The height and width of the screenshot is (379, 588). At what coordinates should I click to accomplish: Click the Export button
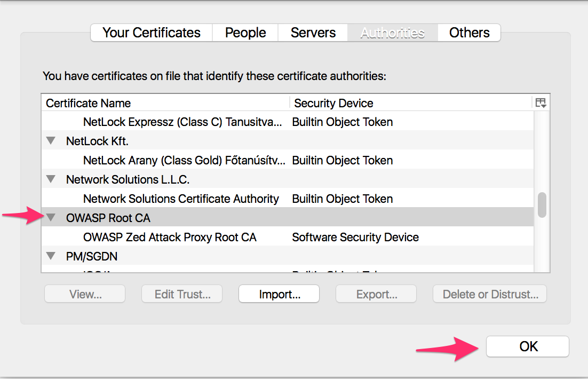point(376,294)
